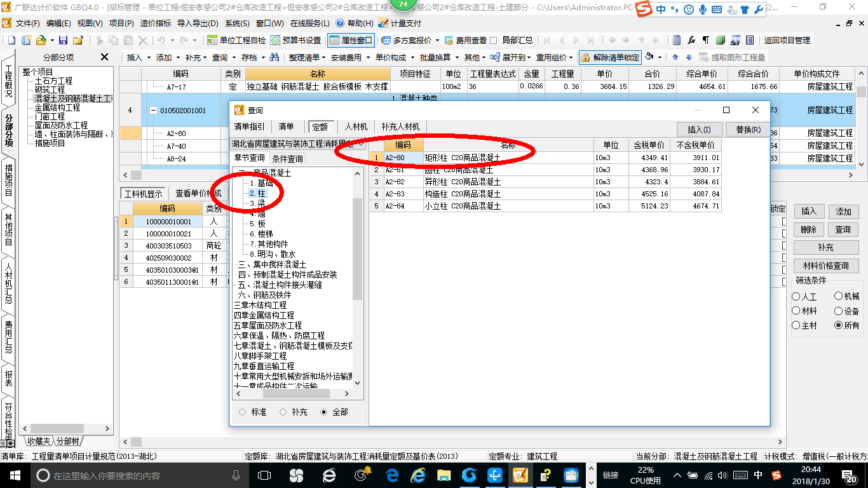
Task: Select row A2-83 构造柱 C20商品混凝土
Action: click(x=546, y=194)
